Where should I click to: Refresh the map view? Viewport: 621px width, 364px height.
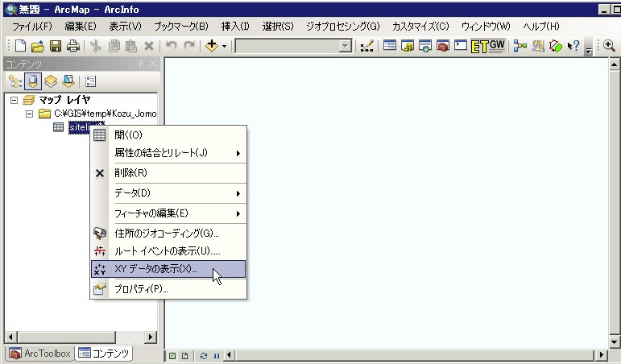pyautogui.click(x=204, y=356)
